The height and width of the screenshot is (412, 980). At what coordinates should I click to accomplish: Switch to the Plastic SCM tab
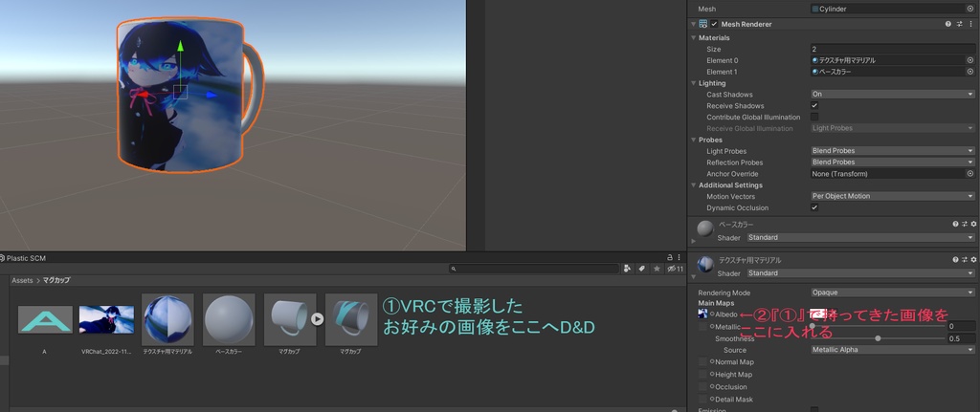(x=23, y=258)
